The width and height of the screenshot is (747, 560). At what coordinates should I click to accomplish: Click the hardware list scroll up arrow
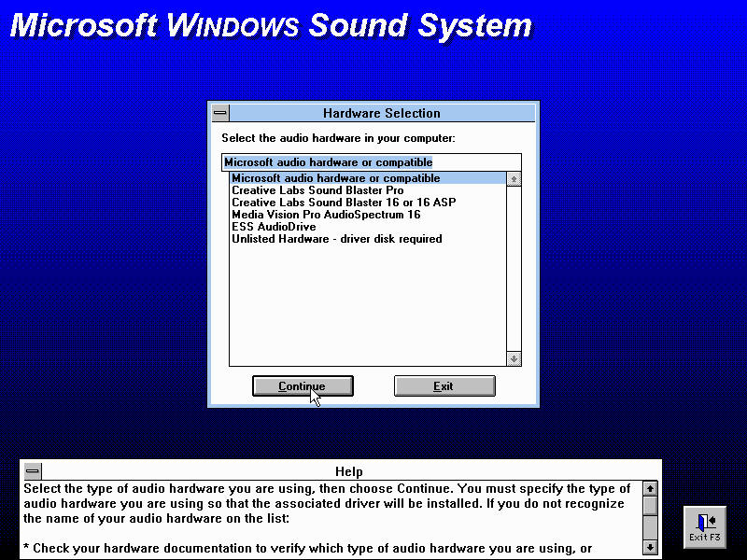pos(514,179)
